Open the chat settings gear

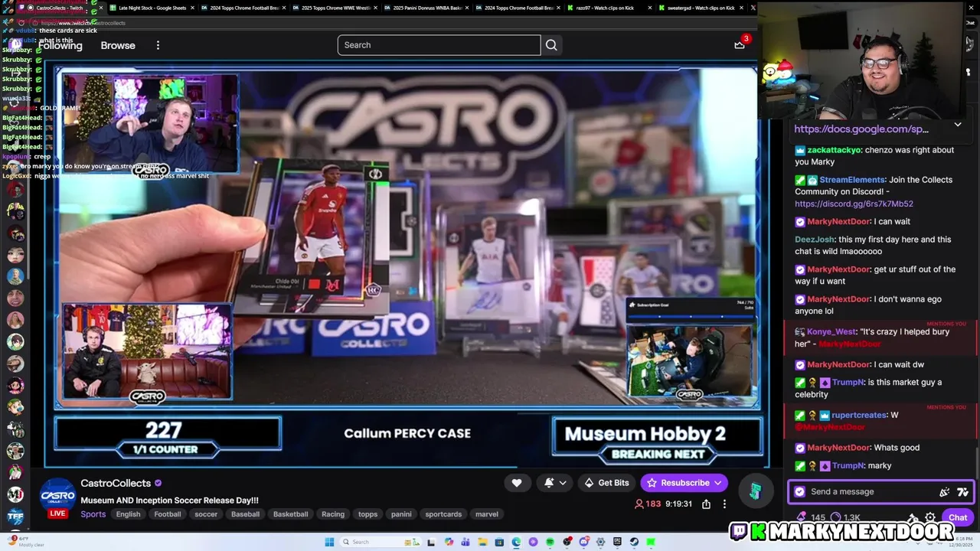(930, 518)
